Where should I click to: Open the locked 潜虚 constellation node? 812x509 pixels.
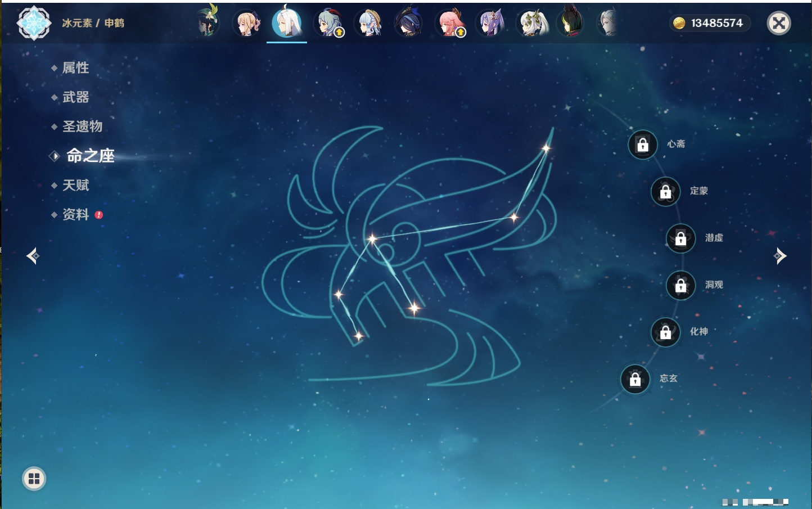pos(681,238)
